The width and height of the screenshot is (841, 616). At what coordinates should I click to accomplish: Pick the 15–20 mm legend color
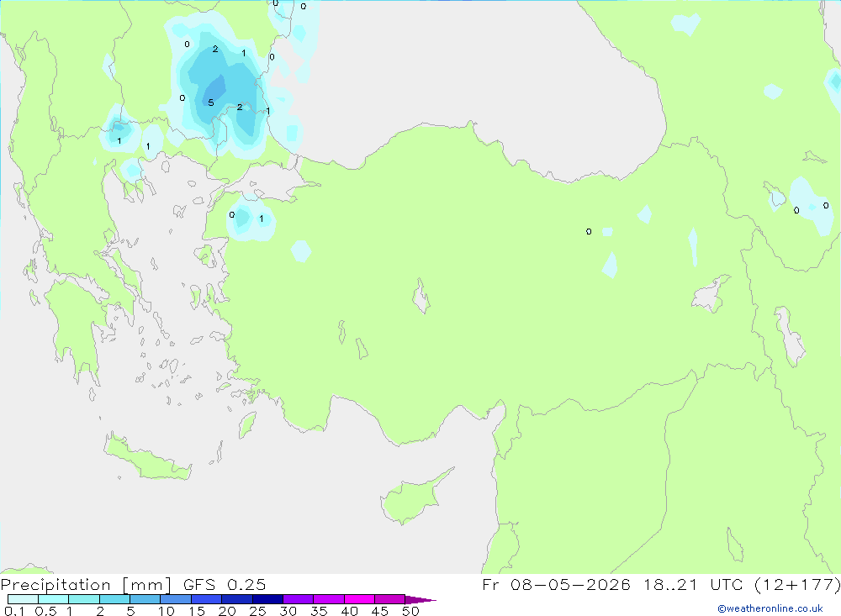[x=207, y=599]
